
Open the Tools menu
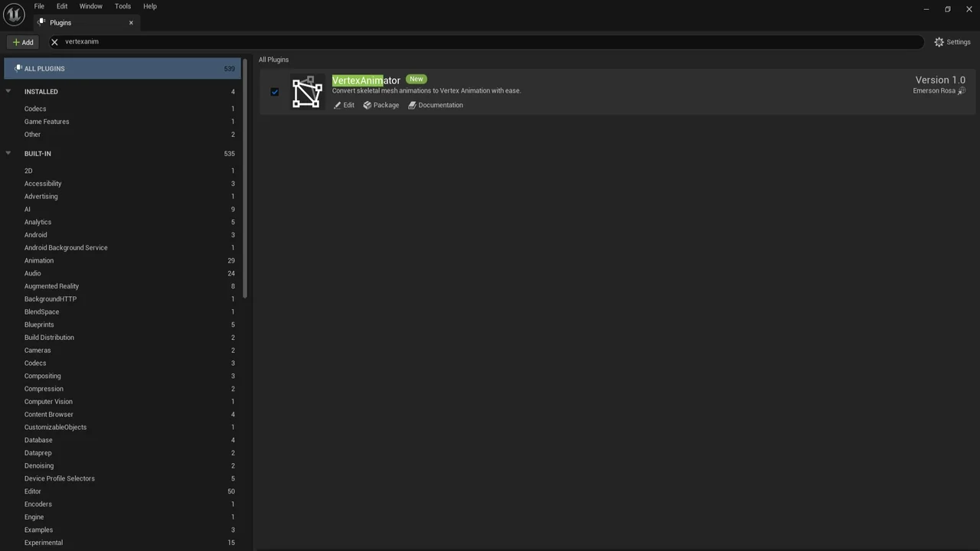coord(122,6)
